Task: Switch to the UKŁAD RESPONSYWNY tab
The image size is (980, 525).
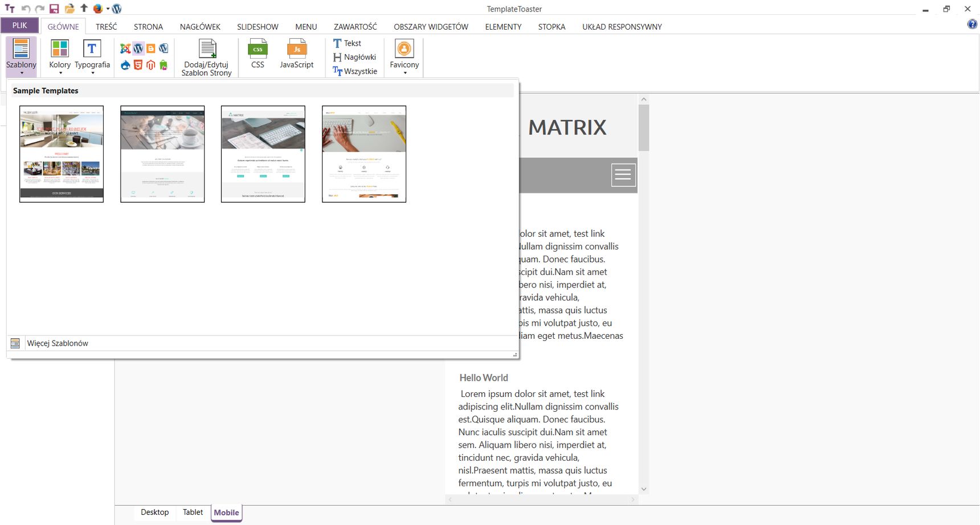Action: pos(622,27)
